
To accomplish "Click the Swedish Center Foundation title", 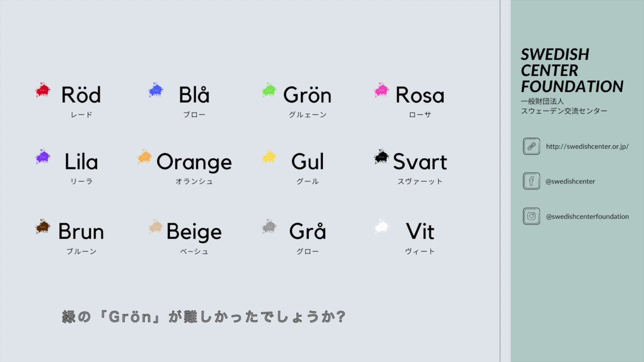I will pos(572,70).
